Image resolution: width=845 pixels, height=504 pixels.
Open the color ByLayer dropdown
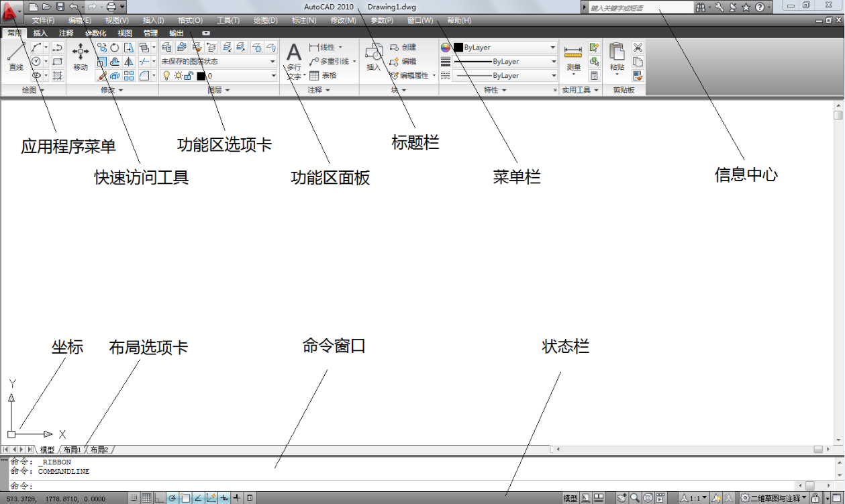[505, 48]
